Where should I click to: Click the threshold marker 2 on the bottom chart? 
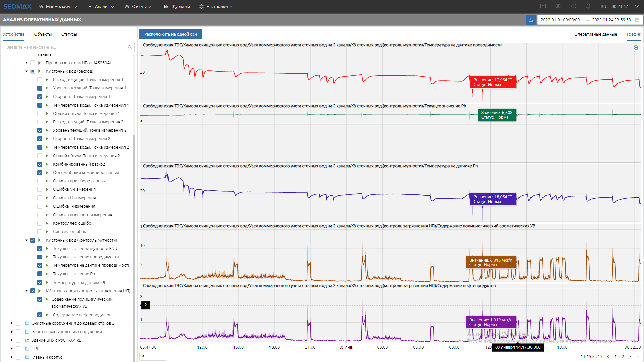click(x=145, y=305)
